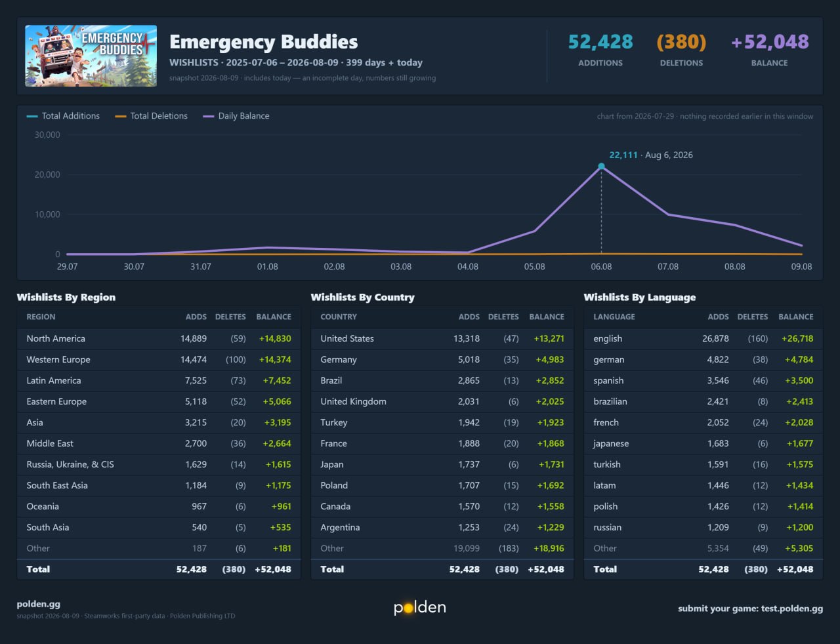Select the brazilian language row
This screenshot has height=644, width=840.
pyautogui.click(x=703, y=401)
